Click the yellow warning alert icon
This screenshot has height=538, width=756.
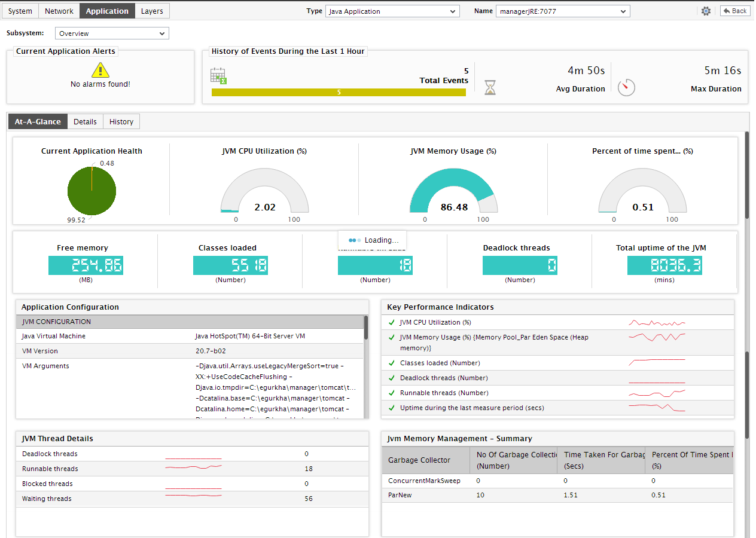point(100,70)
